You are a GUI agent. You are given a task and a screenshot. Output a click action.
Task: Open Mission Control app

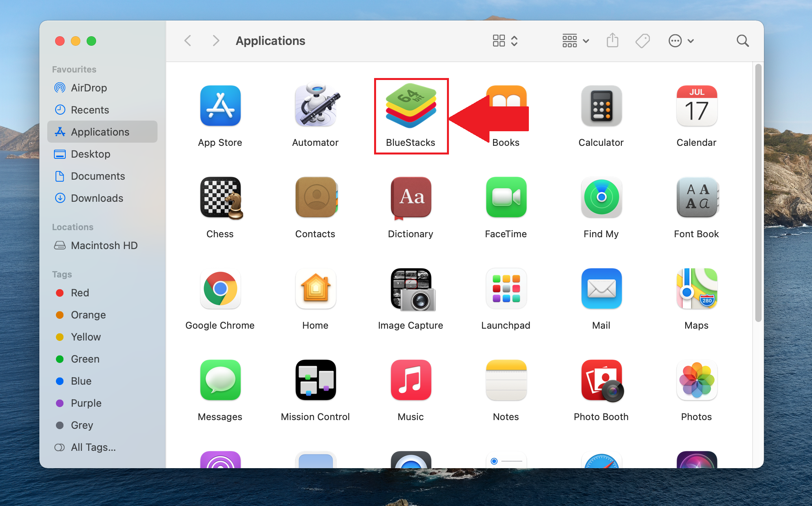[315, 382]
